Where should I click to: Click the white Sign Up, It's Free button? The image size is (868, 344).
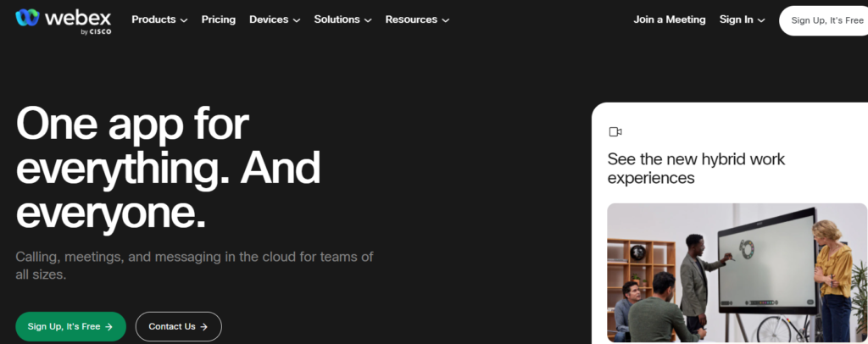tap(824, 20)
